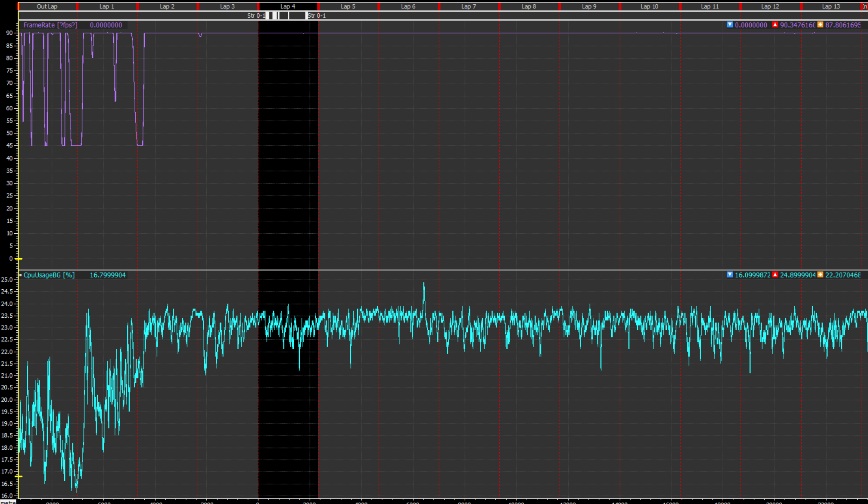
Task: Select Lap 3 in the lap bar
Action: click(x=227, y=6)
